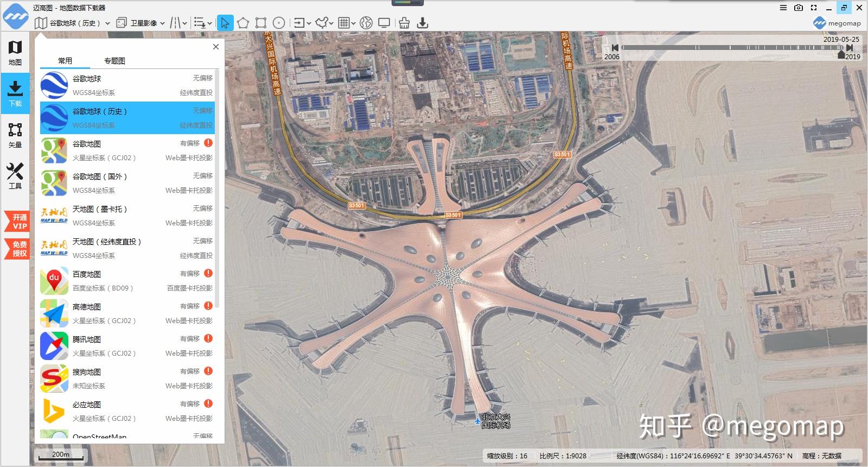Screen dimensions: 868x467
Task: Switch to the 专题图 tab
Action: point(114,61)
